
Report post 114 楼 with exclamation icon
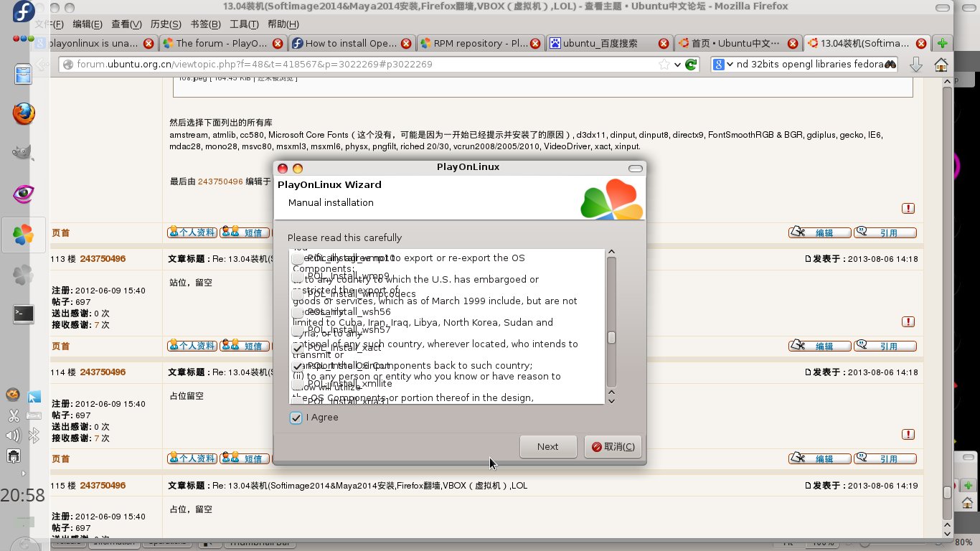pyautogui.click(x=908, y=434)
